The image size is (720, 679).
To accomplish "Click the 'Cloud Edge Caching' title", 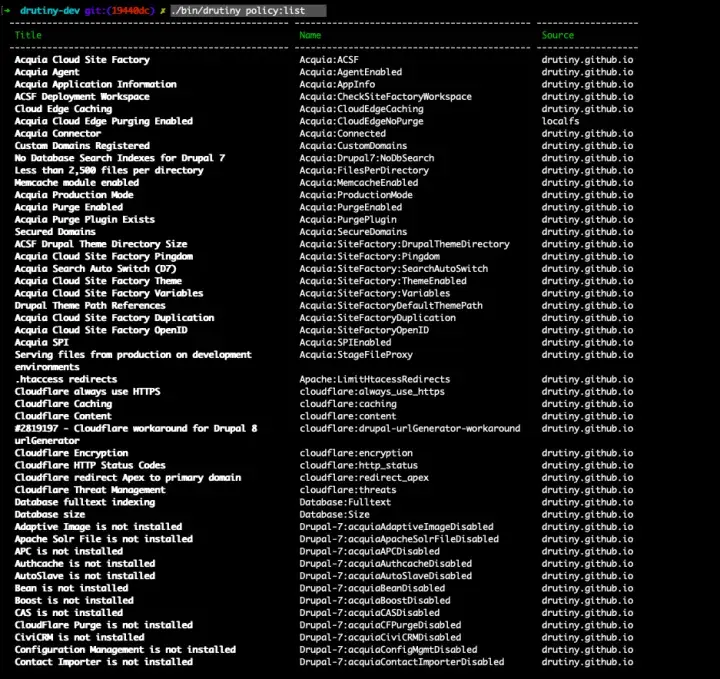I will (x=63, y=109).
